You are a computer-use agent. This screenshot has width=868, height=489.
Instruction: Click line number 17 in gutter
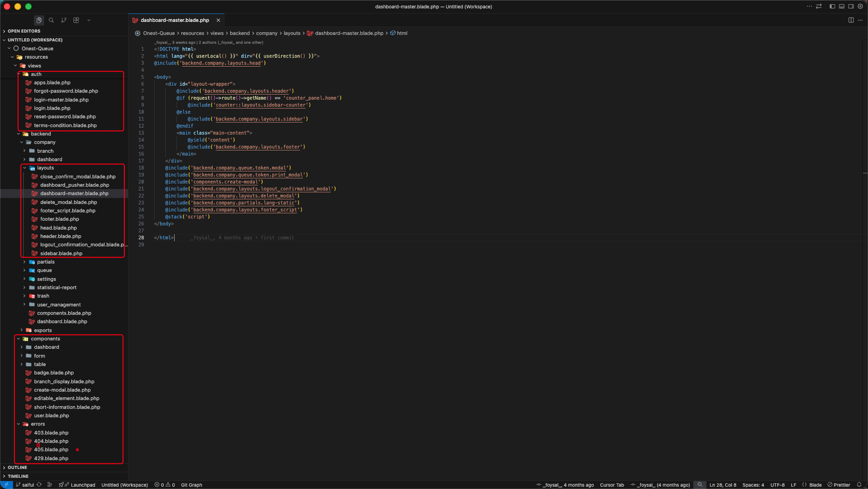click(141, 161)
